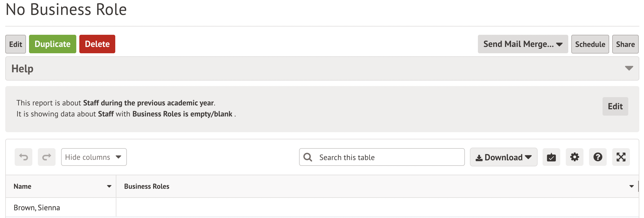
Task: Open Business Roles column menu
Action: (x=631, y=187)
